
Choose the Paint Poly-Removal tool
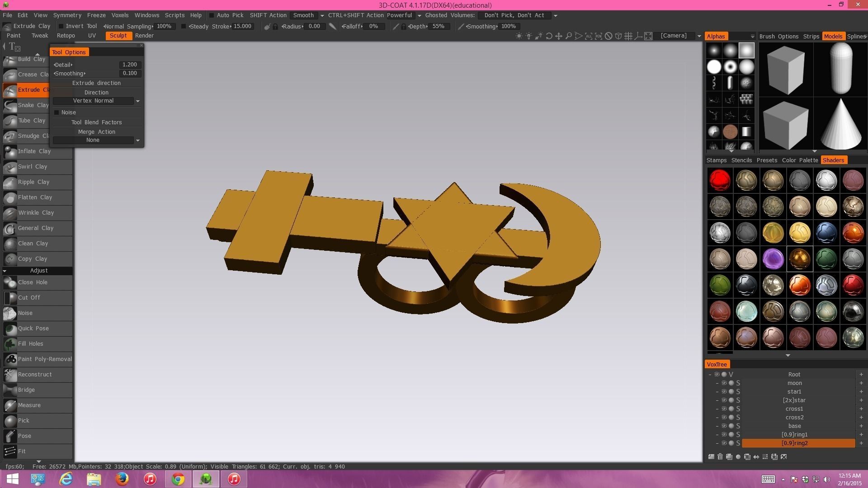(x=38, y=359)
